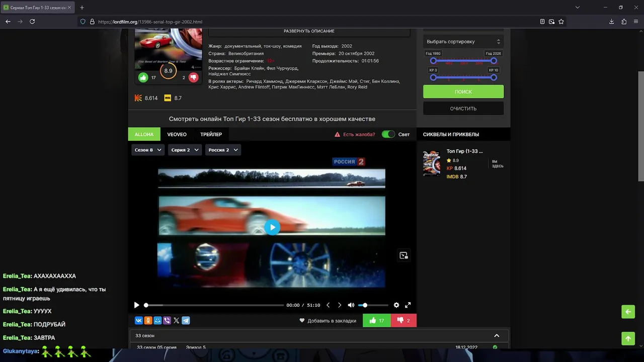644x362 pixels.
Task: Bookmark page with the star icon
Action: [561, 22]
